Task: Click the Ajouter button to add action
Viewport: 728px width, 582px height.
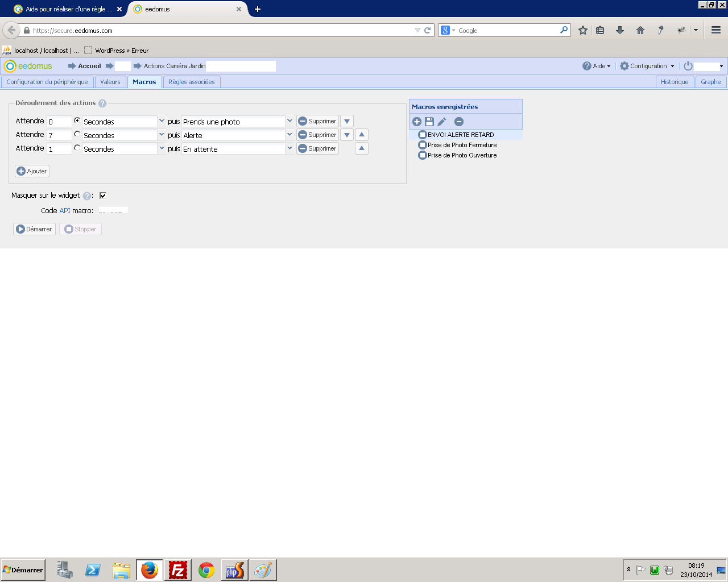Action: (x=32, y=171)
